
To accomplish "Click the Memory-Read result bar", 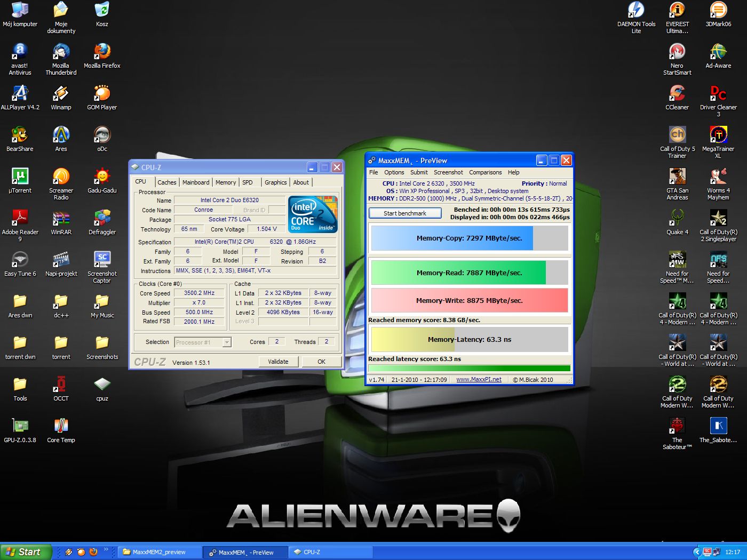I will [x=470, y=273].
